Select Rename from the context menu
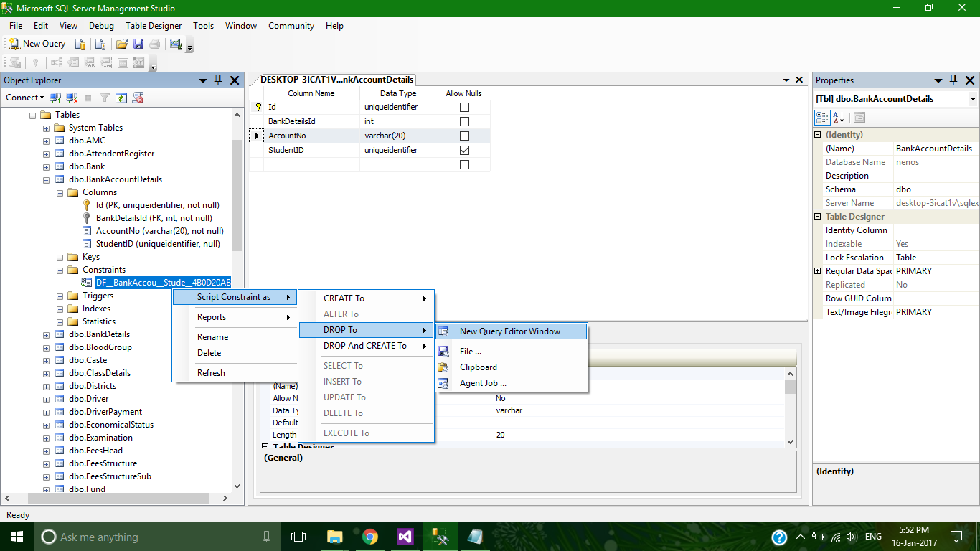The height and width of the screenshot is (551, 980). (235, 337)
